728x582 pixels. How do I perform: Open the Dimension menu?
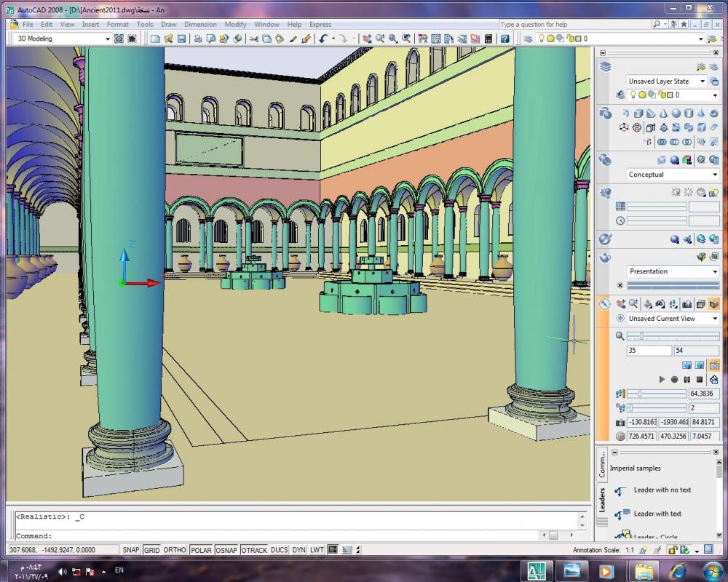200,24
